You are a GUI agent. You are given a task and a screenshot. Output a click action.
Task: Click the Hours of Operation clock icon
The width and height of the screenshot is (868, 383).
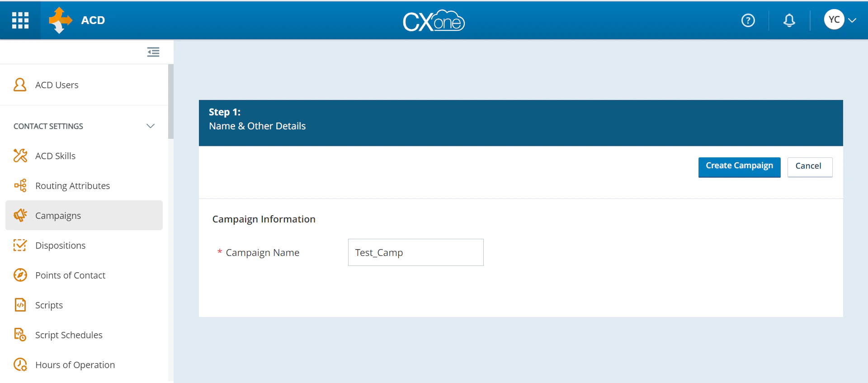tap(20, 364)
